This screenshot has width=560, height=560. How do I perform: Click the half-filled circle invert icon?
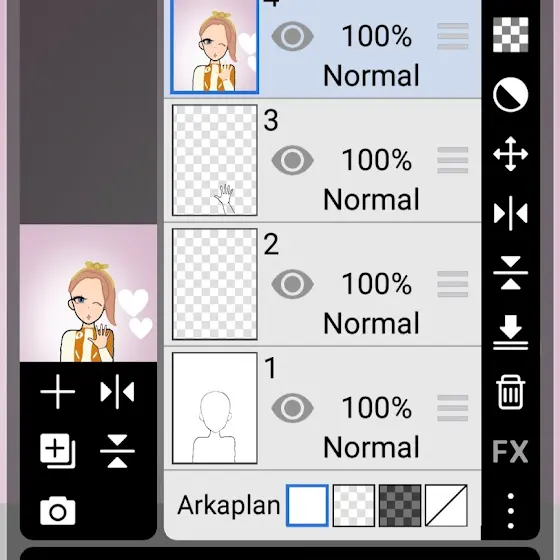(x=510, y=95)
